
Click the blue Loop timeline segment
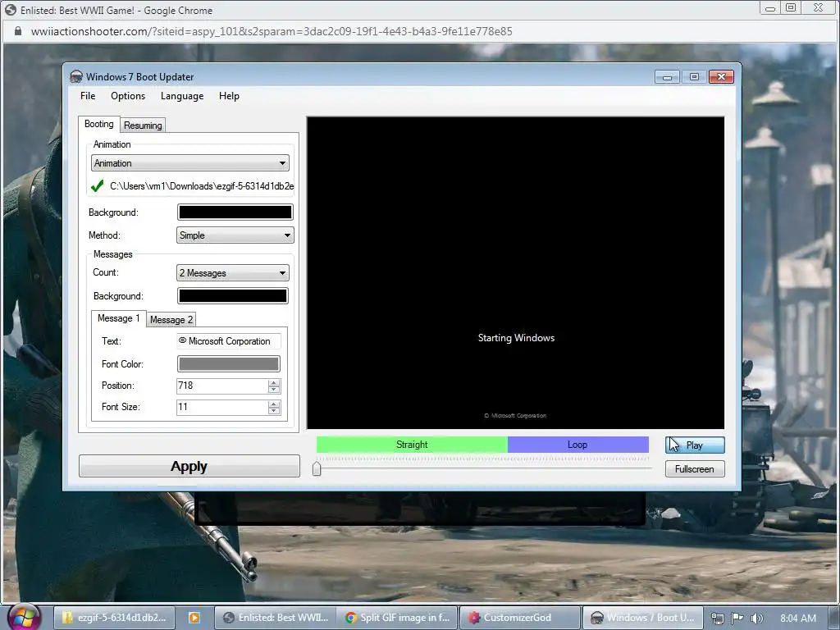click(x=578, y=445)
